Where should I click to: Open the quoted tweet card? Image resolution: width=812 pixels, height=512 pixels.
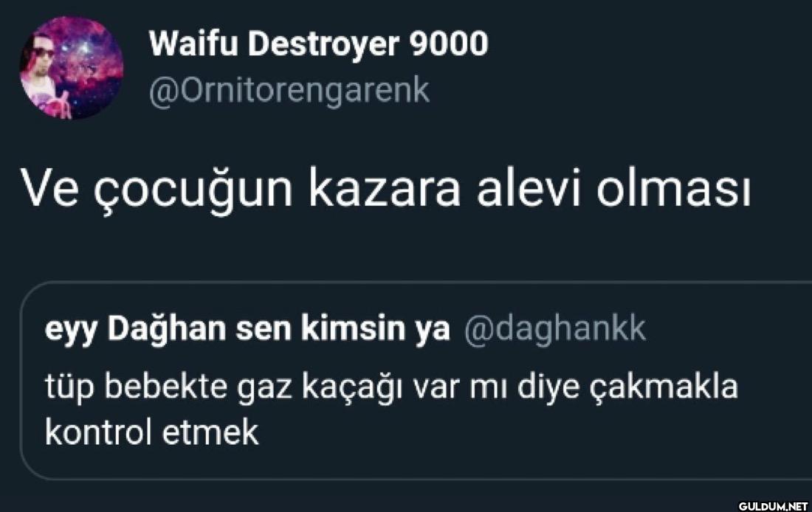416,381
